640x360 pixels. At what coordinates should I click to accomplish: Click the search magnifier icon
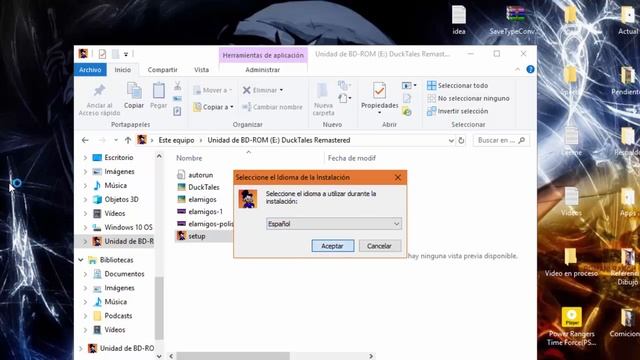click(x=521, y=140)
